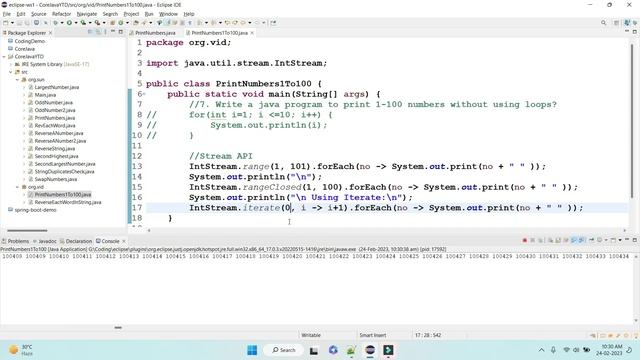Collapse the CoreJavaYTD project node
This screenshot has height=360, width=640.
click(x=4, y=57)
